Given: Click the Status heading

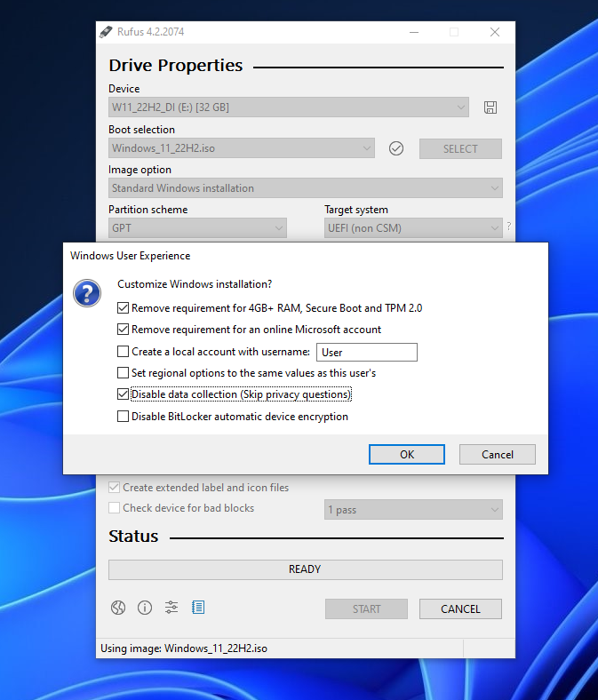Looking at the screenshot, I should click(x=133, y=537).
